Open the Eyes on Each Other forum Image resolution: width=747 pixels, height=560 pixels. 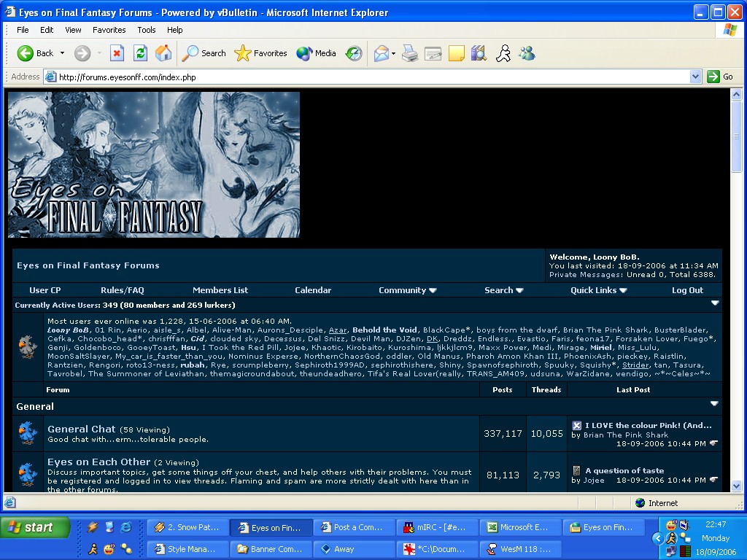tap(98, 462)
